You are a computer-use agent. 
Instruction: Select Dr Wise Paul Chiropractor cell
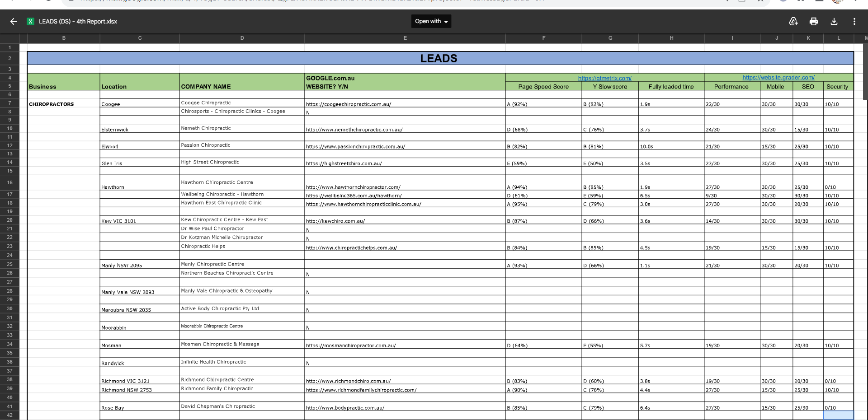(x=242, y=229)
